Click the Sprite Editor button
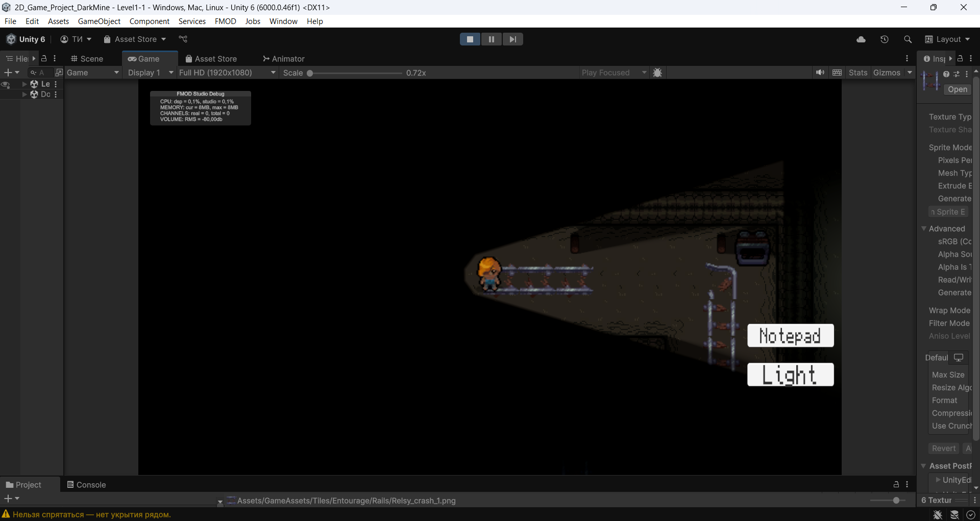 (948, 212)
